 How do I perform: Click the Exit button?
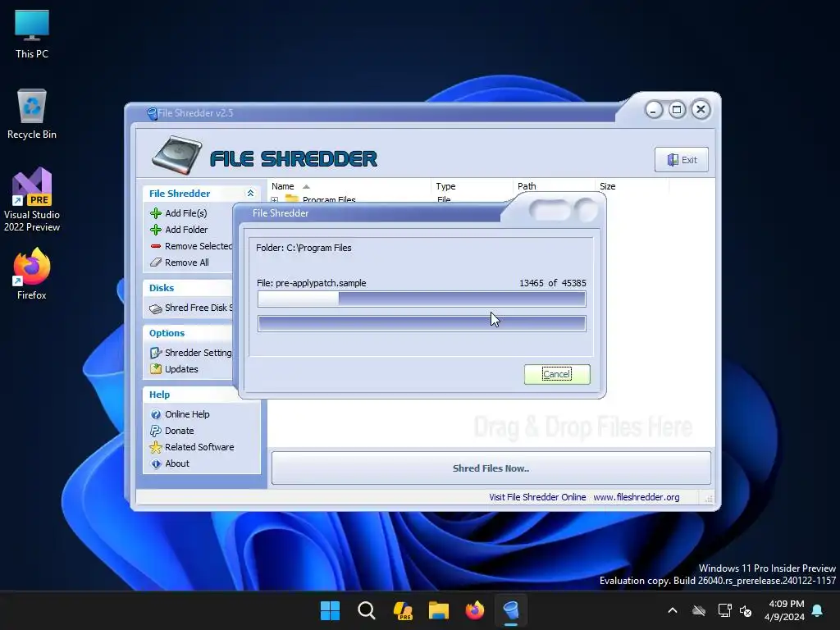pyautogui.click(x=682, y=160)
